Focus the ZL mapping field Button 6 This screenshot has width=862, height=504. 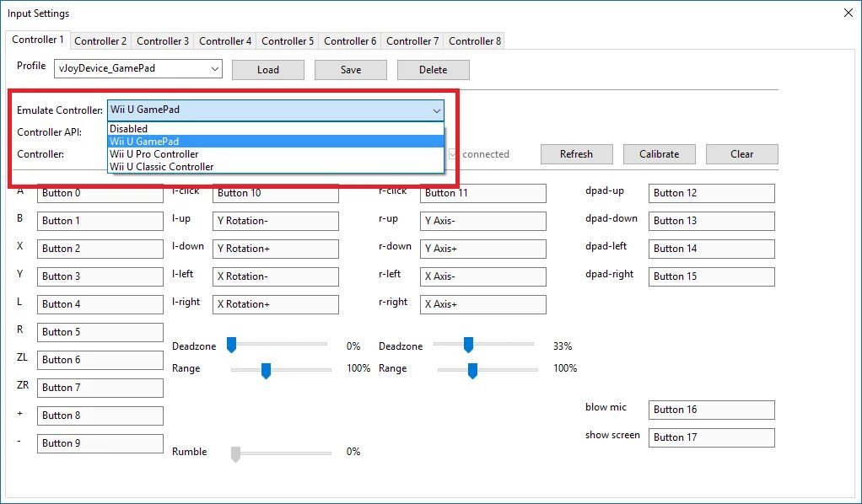click(100, 360)
